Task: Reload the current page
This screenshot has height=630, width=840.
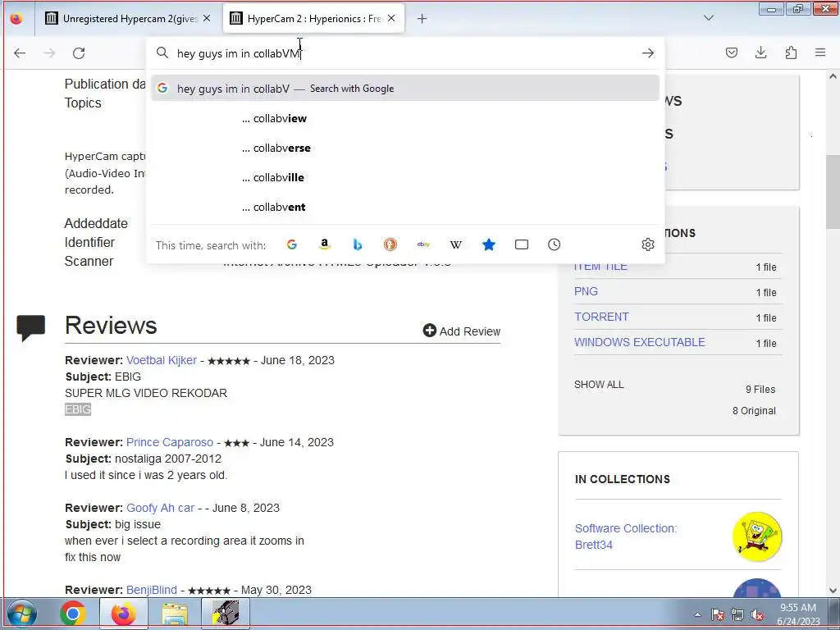Action: pos(79,53)
